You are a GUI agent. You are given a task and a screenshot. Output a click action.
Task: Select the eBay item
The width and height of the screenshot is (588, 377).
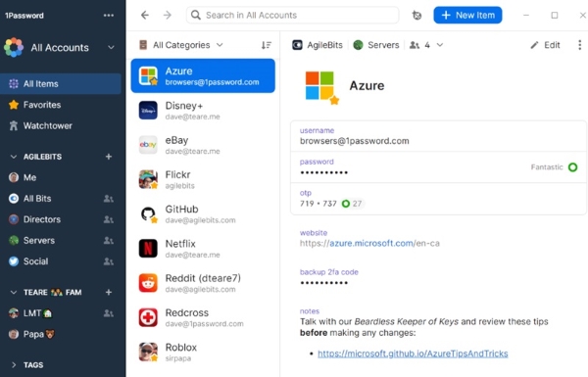(203, 145)
